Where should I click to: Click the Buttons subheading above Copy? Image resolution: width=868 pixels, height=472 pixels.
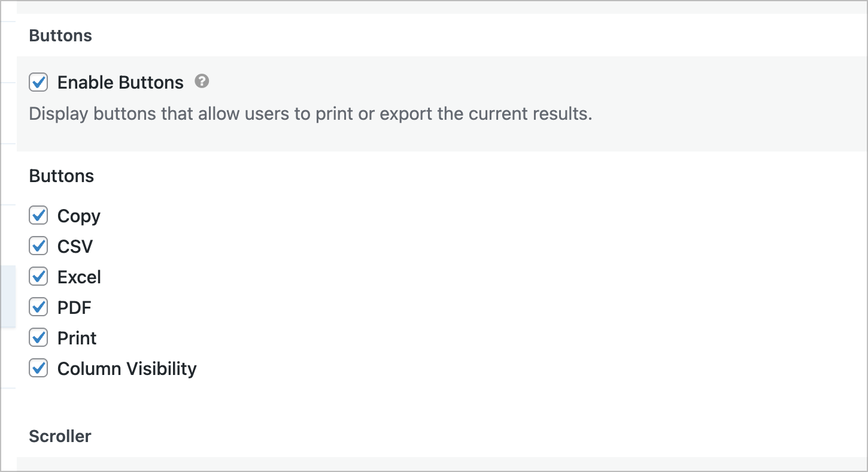click(62, 176)
